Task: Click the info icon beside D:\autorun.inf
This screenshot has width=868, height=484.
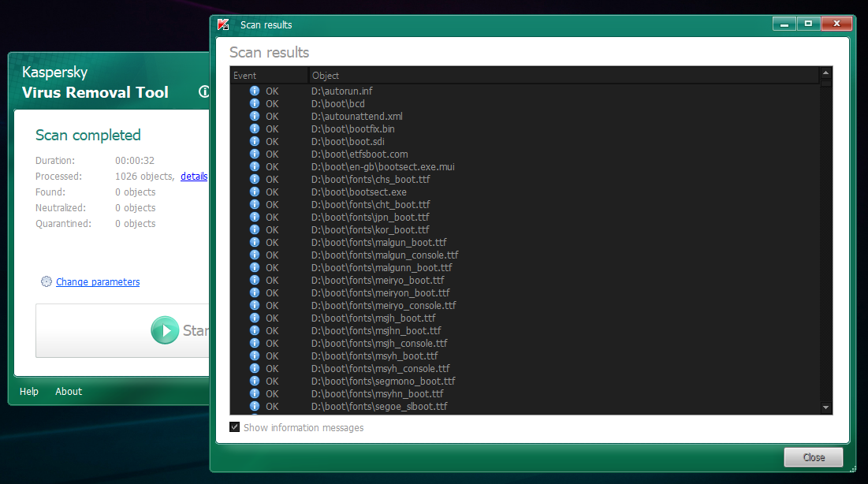Action: (x=255, y=91)
